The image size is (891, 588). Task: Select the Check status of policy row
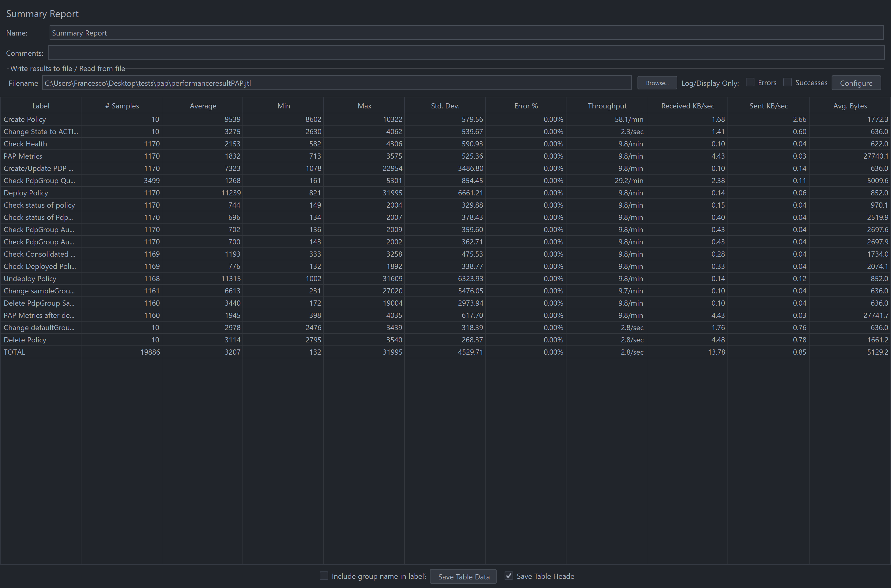40,205
